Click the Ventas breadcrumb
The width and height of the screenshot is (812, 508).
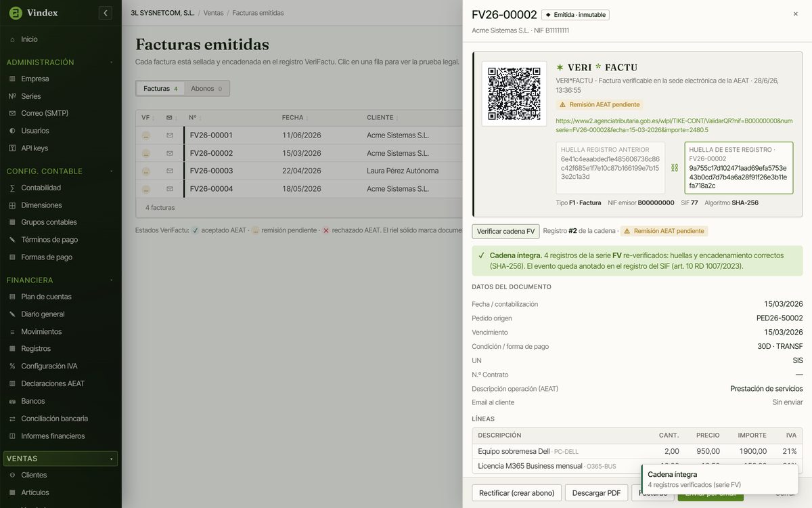pyautogui.click(x=213, y=13)
